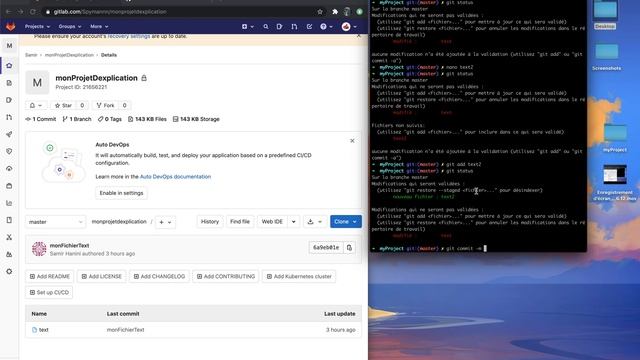Copy the commit SHA with the clipboard icon
This screenshot has height=360, width=640.
(349, 247)
